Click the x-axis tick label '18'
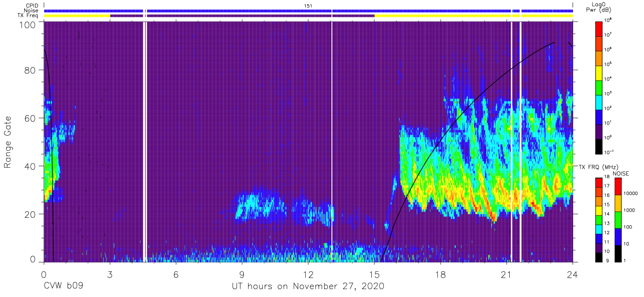 pos(440,274)
